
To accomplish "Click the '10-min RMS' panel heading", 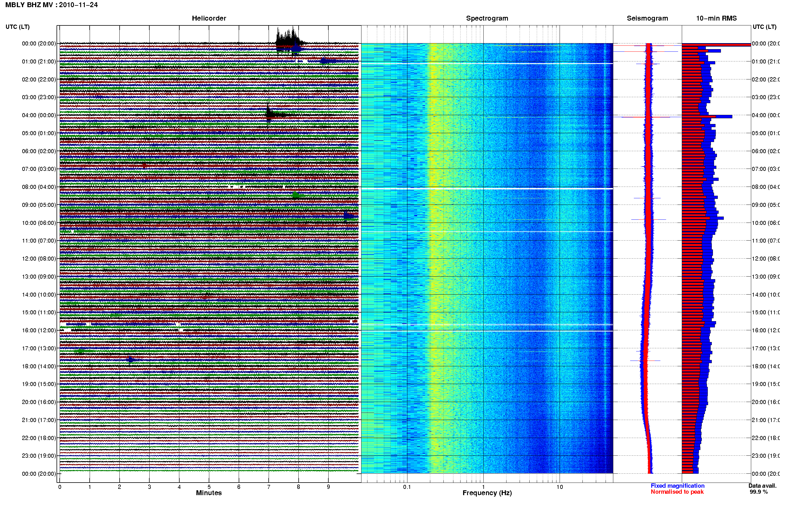I will point(716,19).
